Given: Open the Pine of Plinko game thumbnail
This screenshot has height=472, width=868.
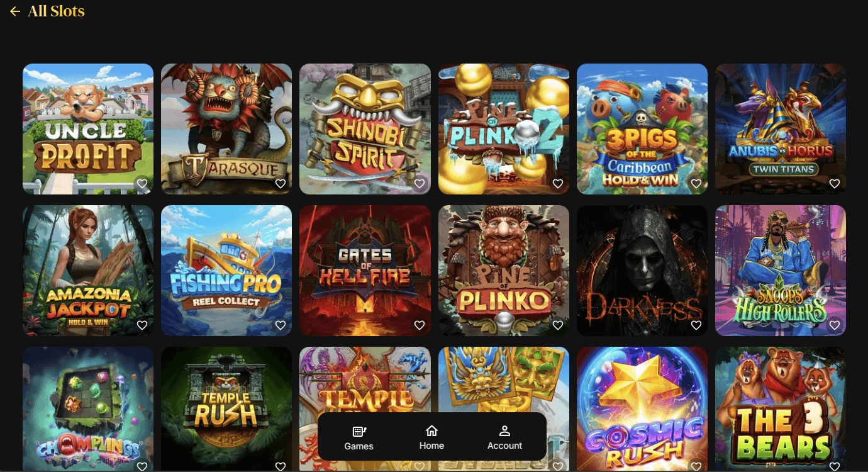Looking at the screenshot, I should pyautogui.click(x=504, y=271).
